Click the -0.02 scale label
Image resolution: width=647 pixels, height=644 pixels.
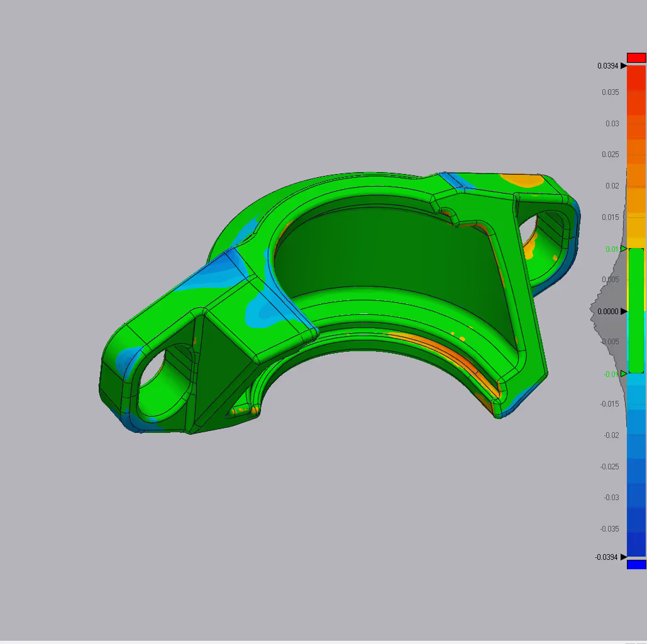click(611, 435)
